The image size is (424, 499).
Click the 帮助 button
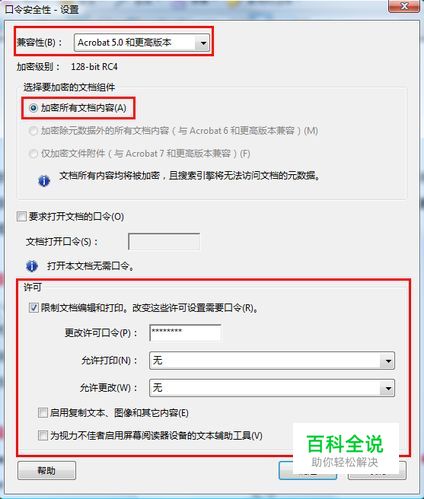pyautogui.click(x=47, y=470)
